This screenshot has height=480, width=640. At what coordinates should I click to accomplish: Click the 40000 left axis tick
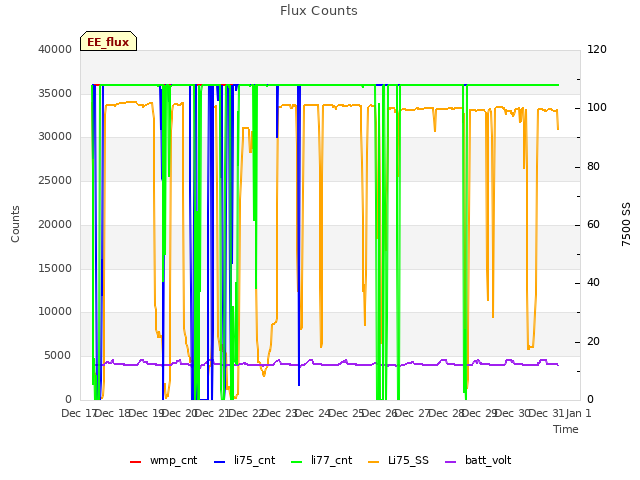click(x=55, y=49)
